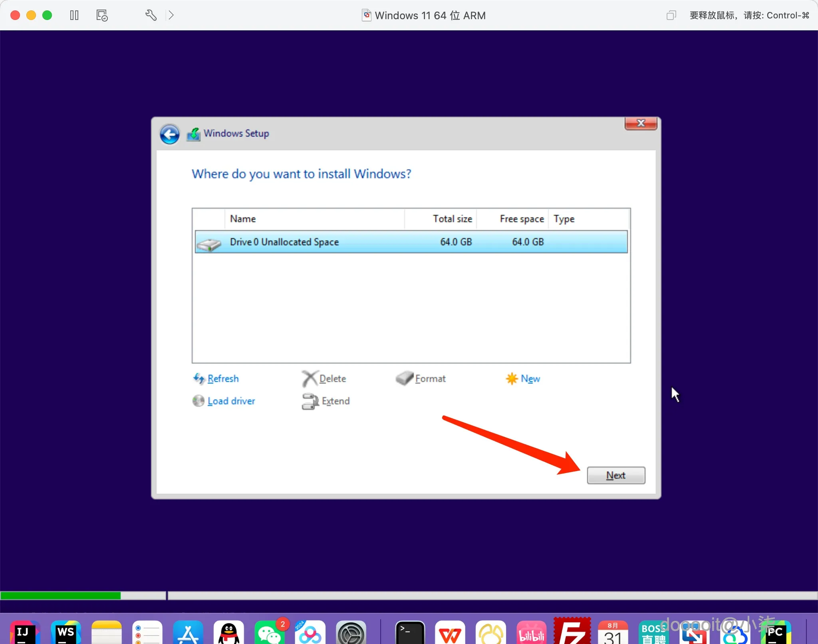Open FileZilla from the Dock
The image size is (818, 644).
[x=572, y=633]
